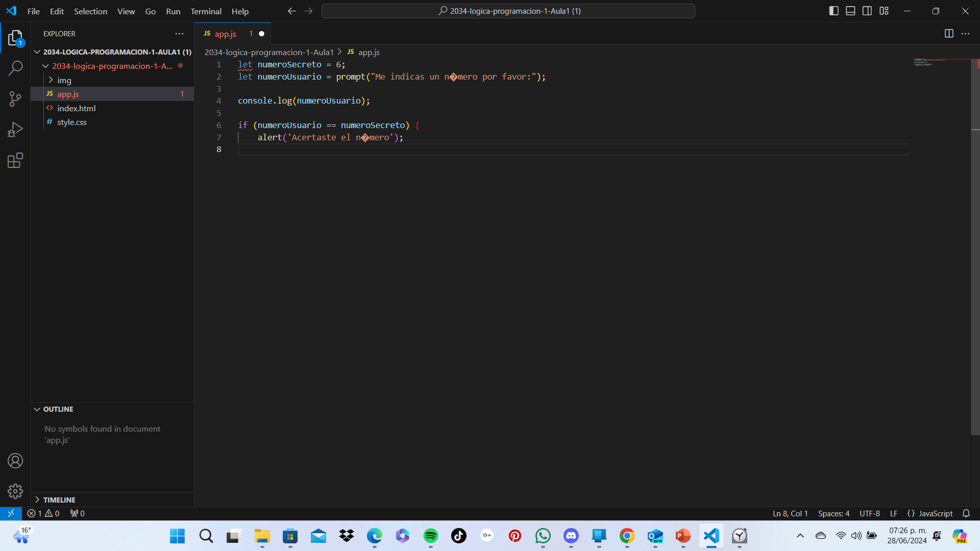Click the JS file icon in breadcrumb
This screenshot has width=980, height=551.
coord(351,52)
